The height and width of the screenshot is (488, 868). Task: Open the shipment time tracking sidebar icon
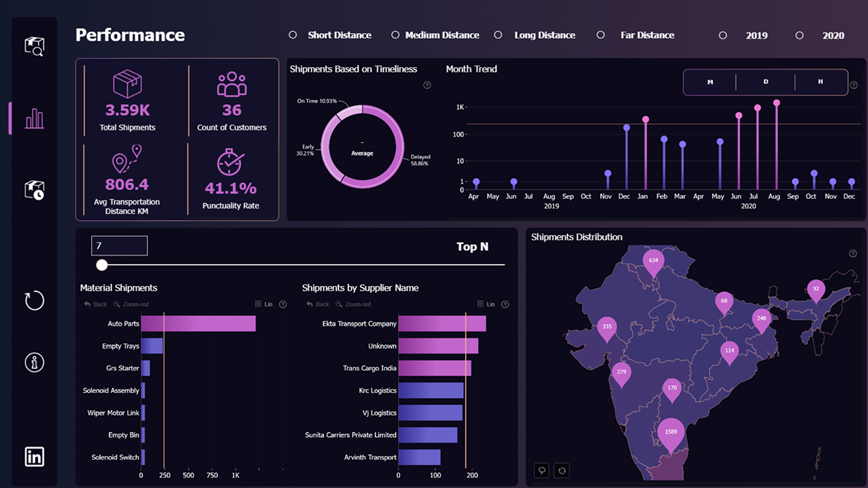(34, 190)
